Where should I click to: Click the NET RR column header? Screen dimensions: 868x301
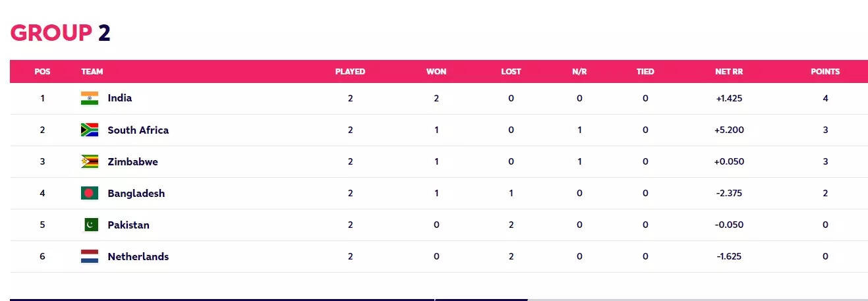(x=729, y=71)
